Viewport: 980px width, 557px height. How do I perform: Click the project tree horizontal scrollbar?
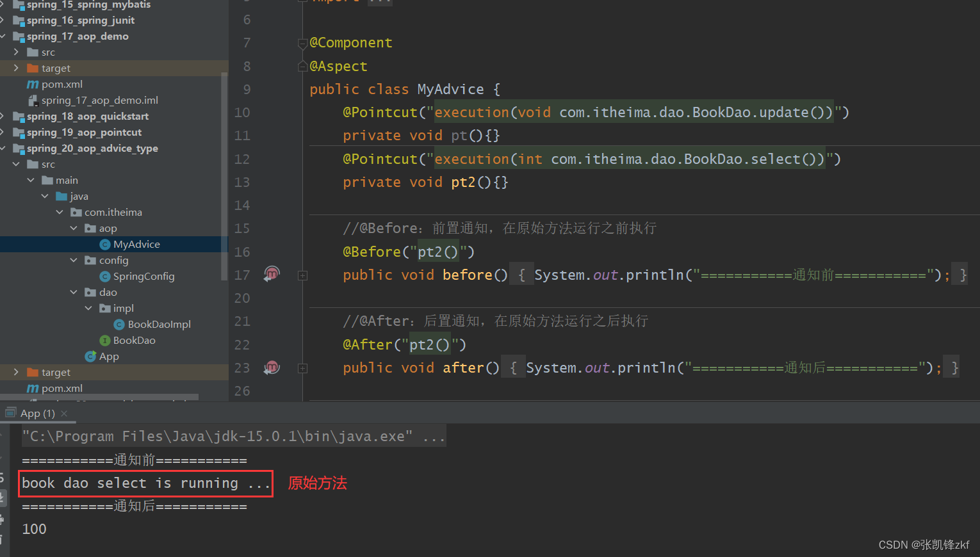point(99,398)
